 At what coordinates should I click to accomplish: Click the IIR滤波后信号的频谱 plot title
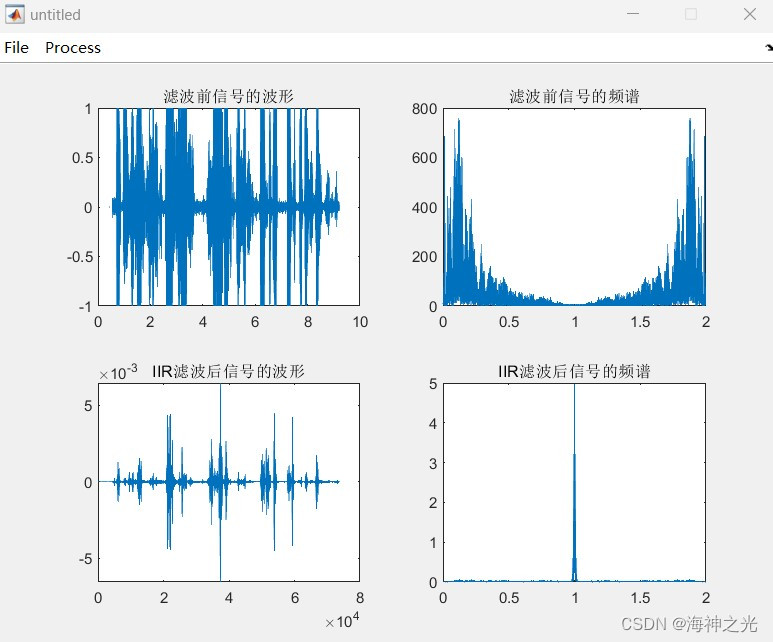pyautogui.click(x=574, y=371)
